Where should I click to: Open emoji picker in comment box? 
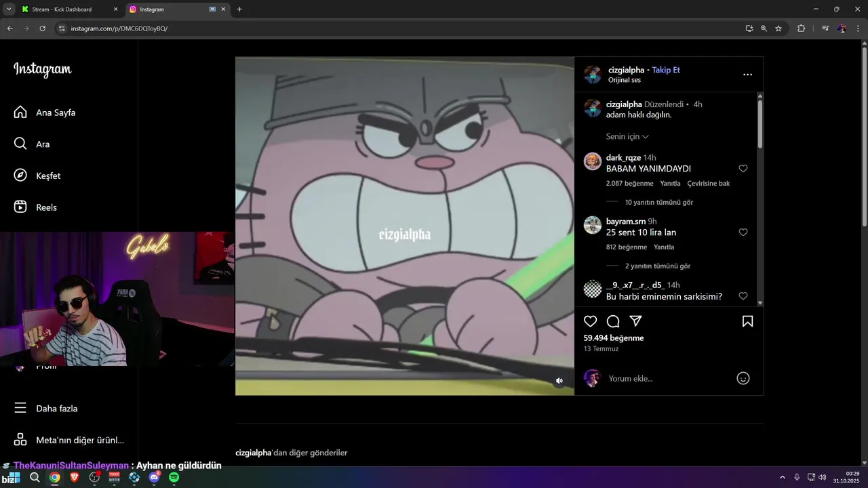(x=743, y=378)
